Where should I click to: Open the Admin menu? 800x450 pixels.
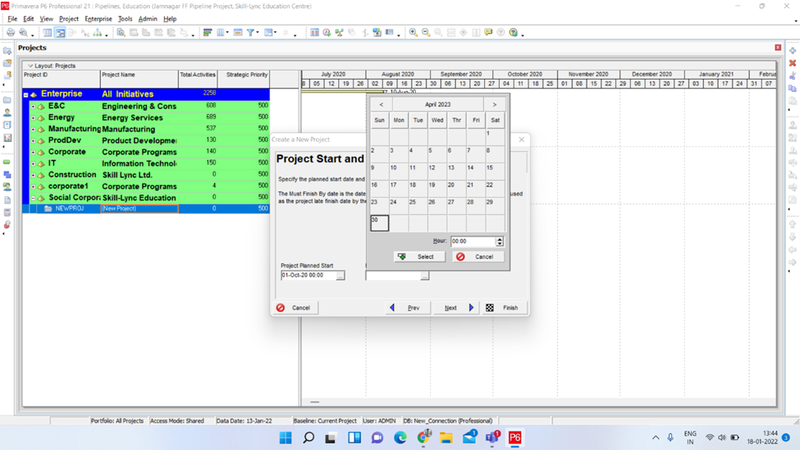click(147, 19)
